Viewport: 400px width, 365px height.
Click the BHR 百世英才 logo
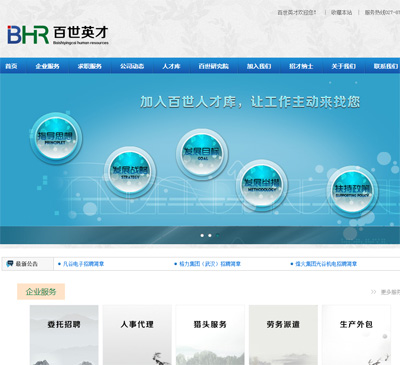(58, 35)
